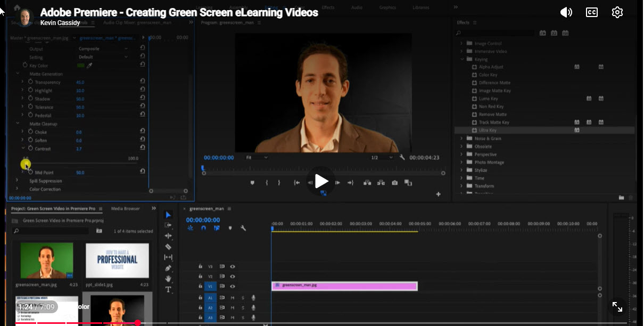Image resolution: width=644 pixels, height=326 pixels.
Task: Pick the Hand tool
Action: 168,279
